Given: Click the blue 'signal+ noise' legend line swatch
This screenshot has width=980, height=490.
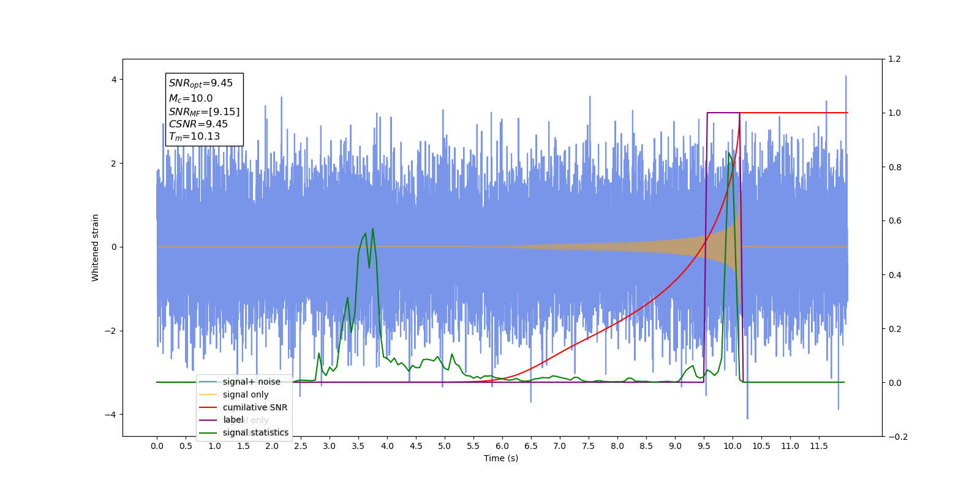Looking at the screenshot, I should tap(208, 382).
